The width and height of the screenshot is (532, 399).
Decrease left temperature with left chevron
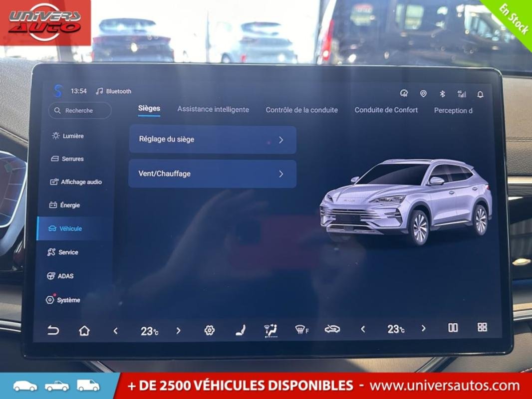tap(116, 331)
